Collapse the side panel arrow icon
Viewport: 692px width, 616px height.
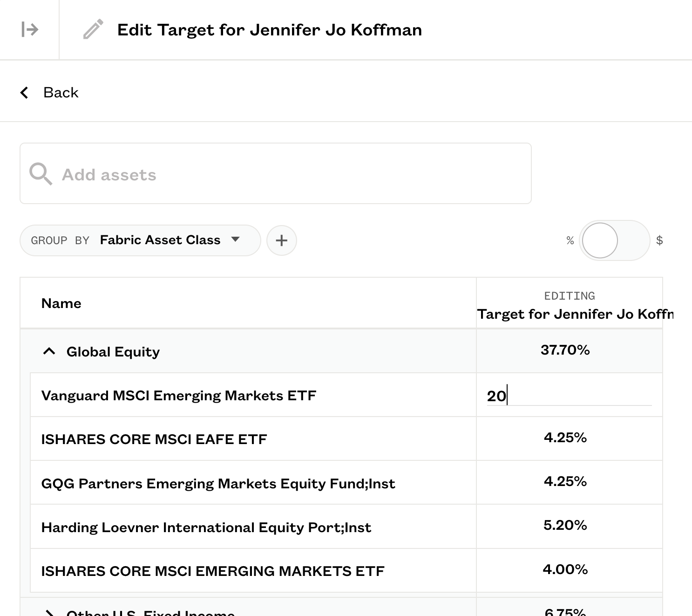click(30, 30)
